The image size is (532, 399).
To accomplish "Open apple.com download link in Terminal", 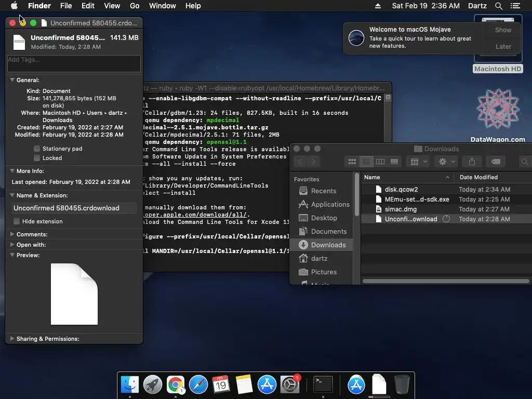I will [x=196, y=215].
